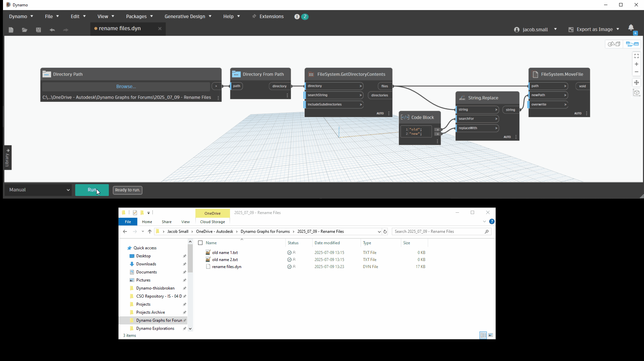Toggle the 3D cube orbit view icon
The image size is (644, 361).
[636, 93]
